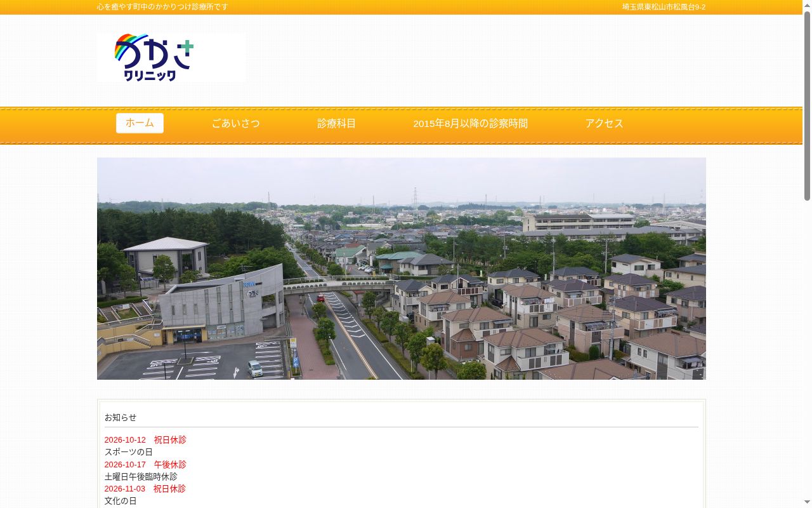Select the 文化の日 text
The width and height of the screenshot is (812, 508).
[121, 501]
